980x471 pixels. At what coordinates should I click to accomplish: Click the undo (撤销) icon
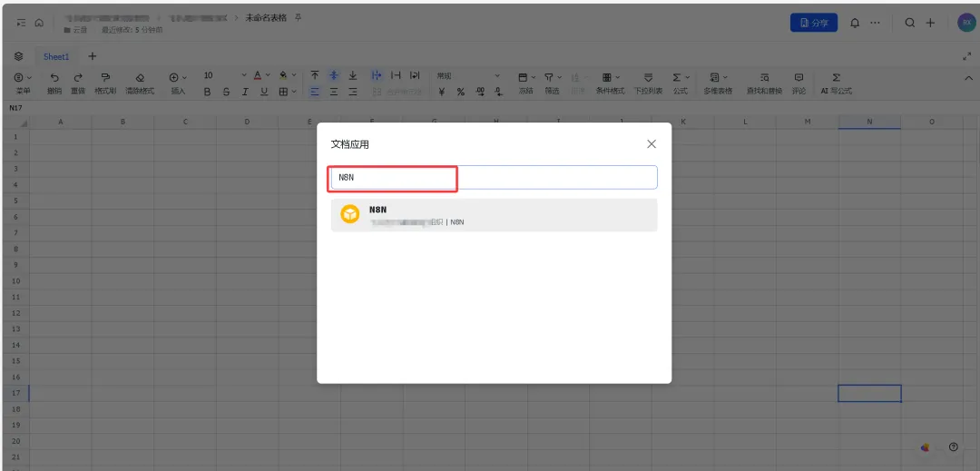(x=55, y=77)
